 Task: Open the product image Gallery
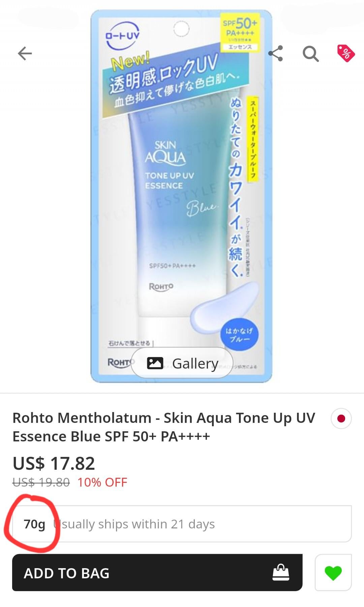pos(182,363)
